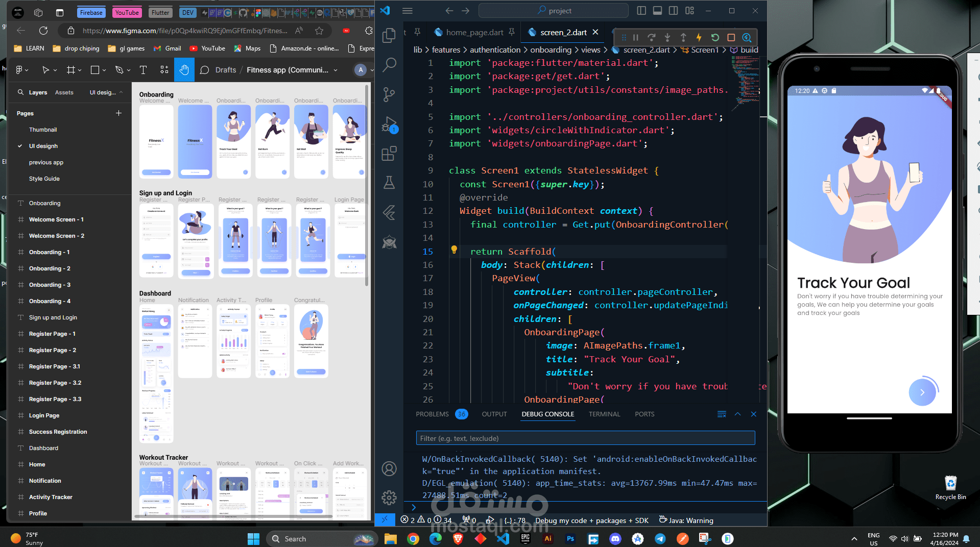This screenshot has height=547, width=980.
Task: Expand Rectangle shape tools dropdown
Action: coord(104,70)
